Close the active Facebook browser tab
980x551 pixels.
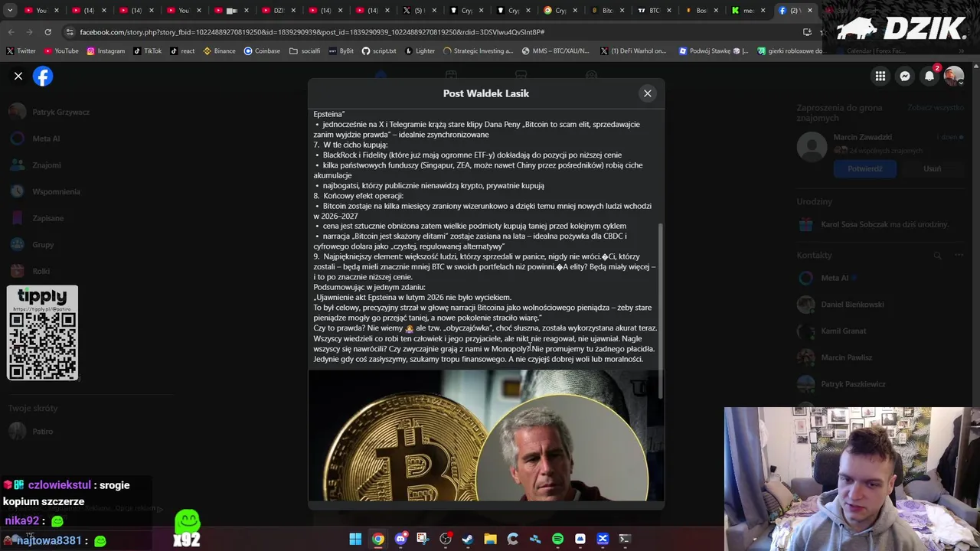click(810, 11)
